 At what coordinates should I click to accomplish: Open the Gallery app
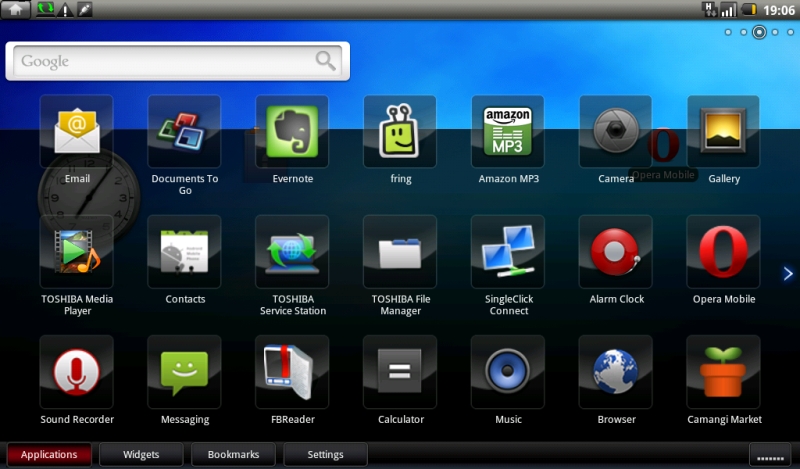click(723, 132)
